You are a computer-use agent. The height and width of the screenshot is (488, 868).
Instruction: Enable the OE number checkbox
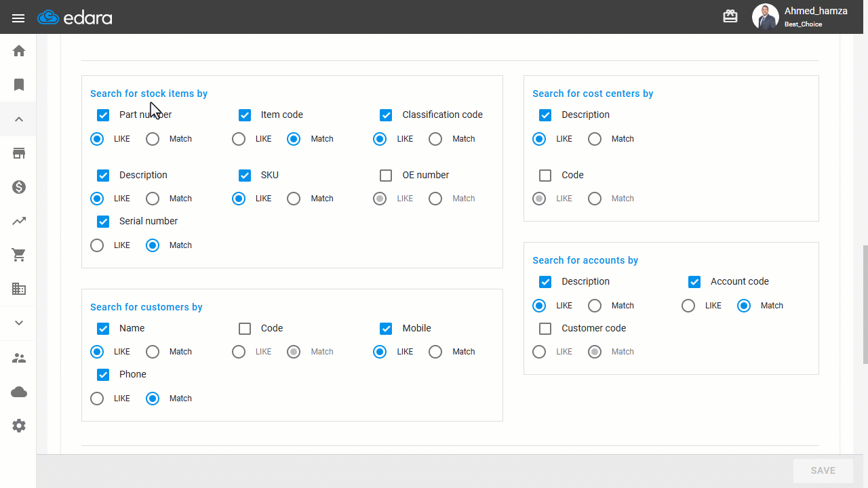coord(386,176)
